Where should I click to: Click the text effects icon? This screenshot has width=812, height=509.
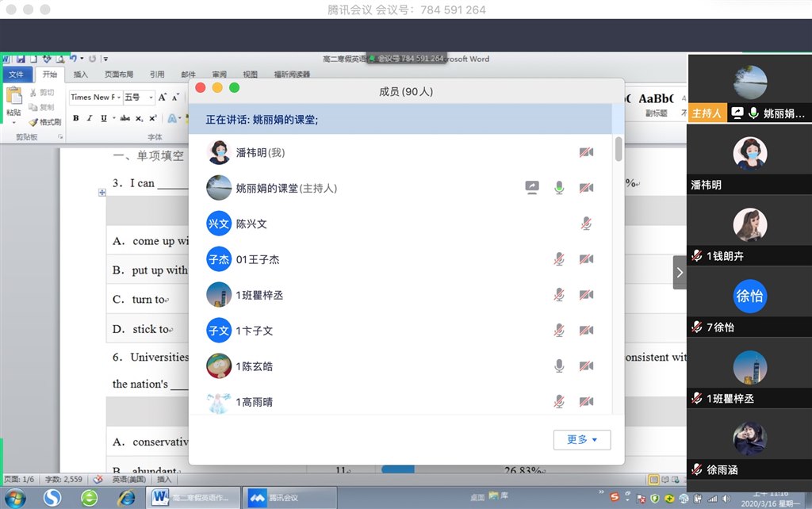(172, 118)
